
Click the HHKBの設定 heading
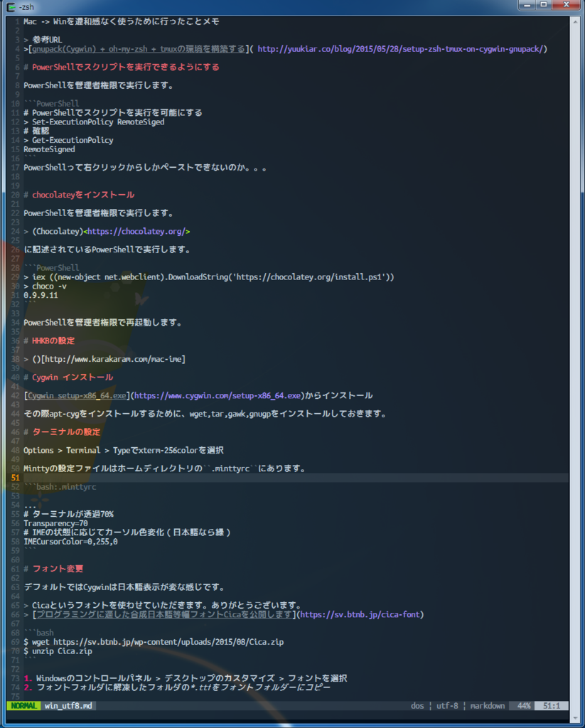click(x=49, y=341)
